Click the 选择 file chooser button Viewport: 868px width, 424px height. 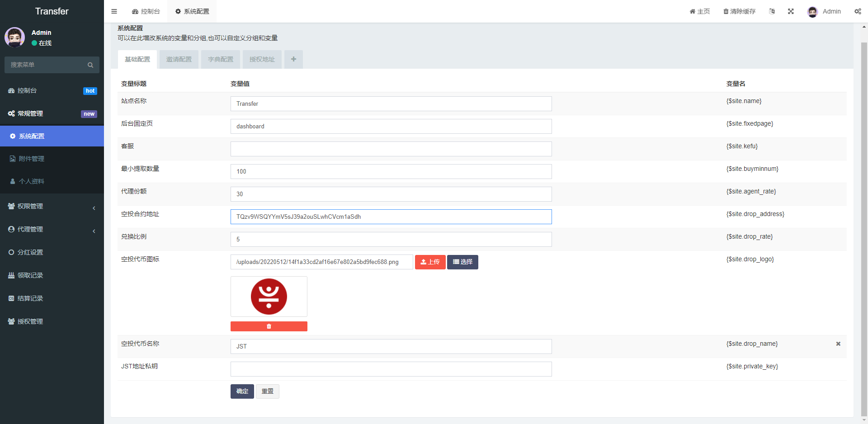pyautogui.click(x=462, y=262)
